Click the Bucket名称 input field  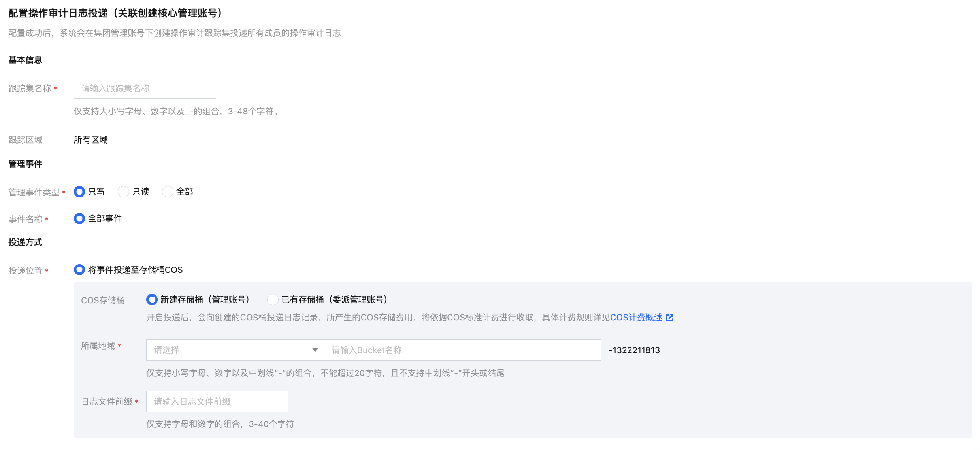coord(462,350)
